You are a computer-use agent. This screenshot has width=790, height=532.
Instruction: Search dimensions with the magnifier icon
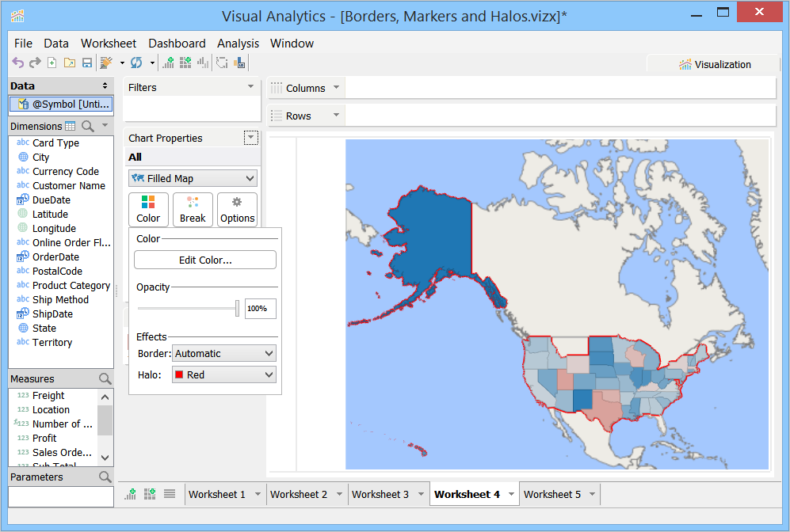click(x=88, y=126)
